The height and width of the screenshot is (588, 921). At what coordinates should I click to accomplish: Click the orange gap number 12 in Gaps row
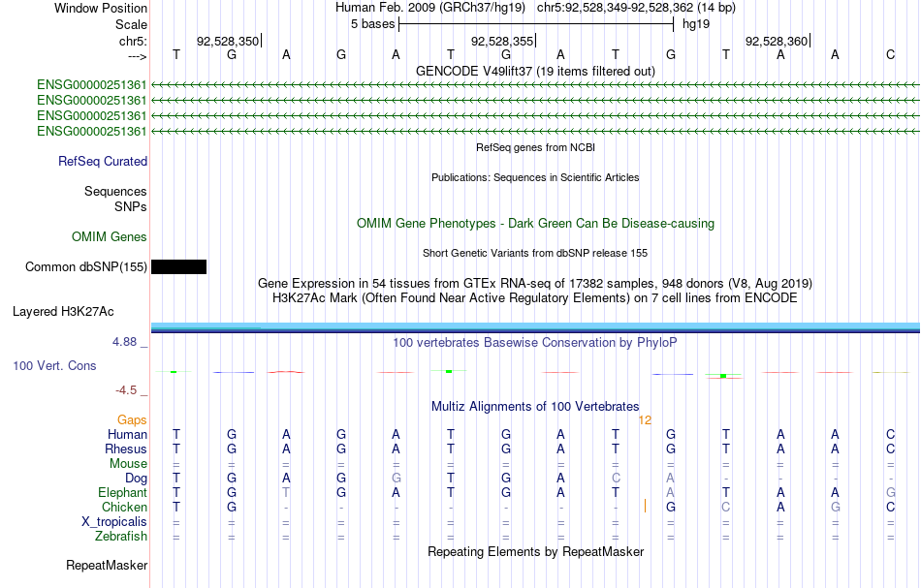coord(645,420)
